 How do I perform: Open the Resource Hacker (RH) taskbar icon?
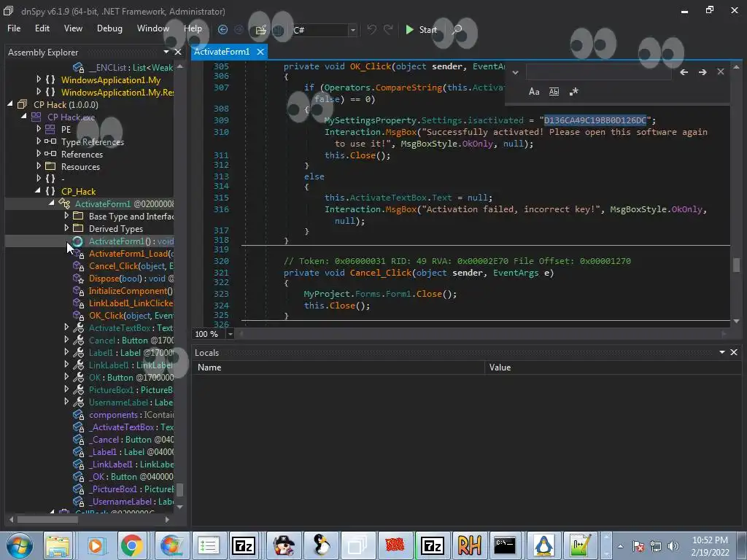[x=469, y=545]
